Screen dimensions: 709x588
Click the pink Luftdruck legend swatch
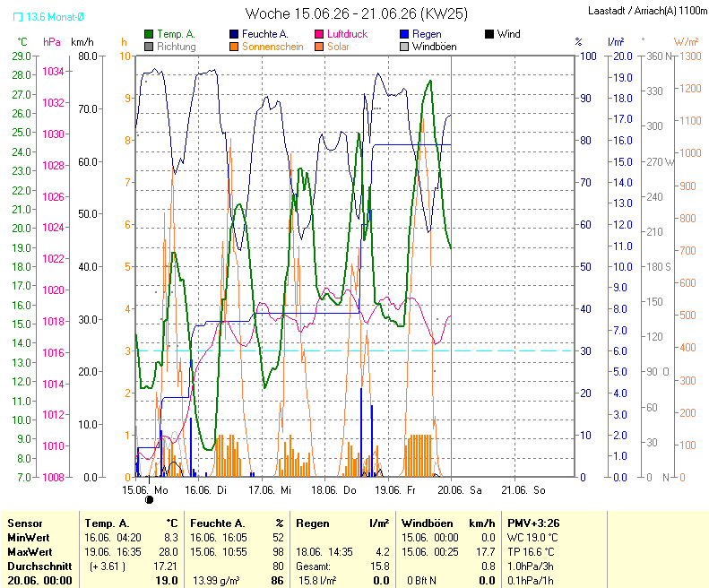(x=319, y=34)
